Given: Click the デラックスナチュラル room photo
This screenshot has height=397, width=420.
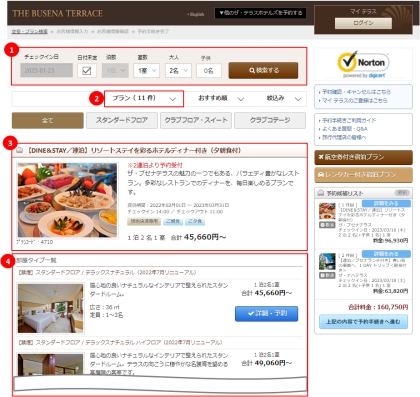Looking at the screenshot, I should (x=51, y=308).
